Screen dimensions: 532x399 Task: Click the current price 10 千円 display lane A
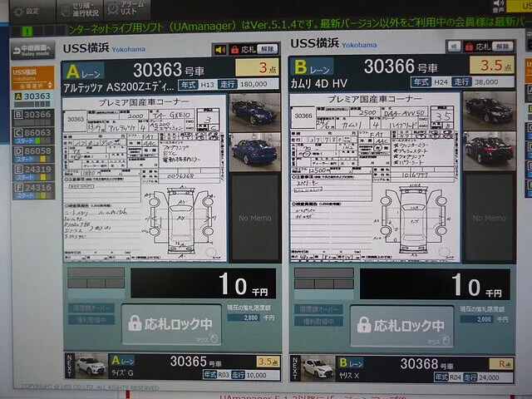point(203,283)
